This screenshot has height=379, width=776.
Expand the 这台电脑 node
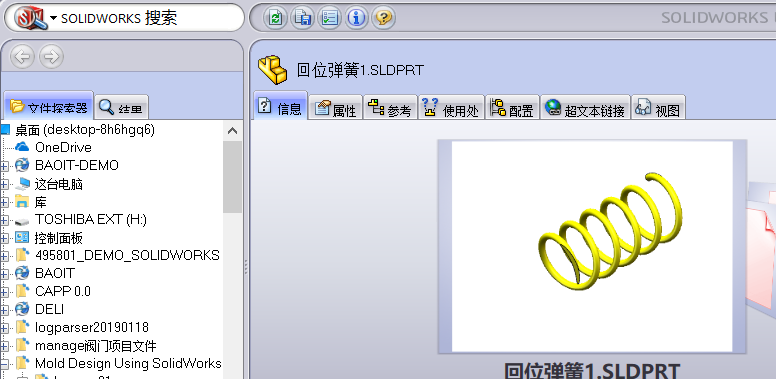pyautogui.click(x=4, y=185)
